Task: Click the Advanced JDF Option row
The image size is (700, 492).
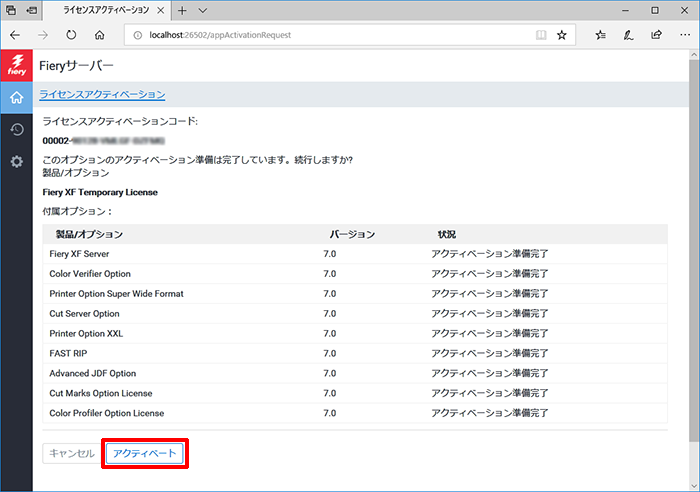Action: (x=355, y=373)
